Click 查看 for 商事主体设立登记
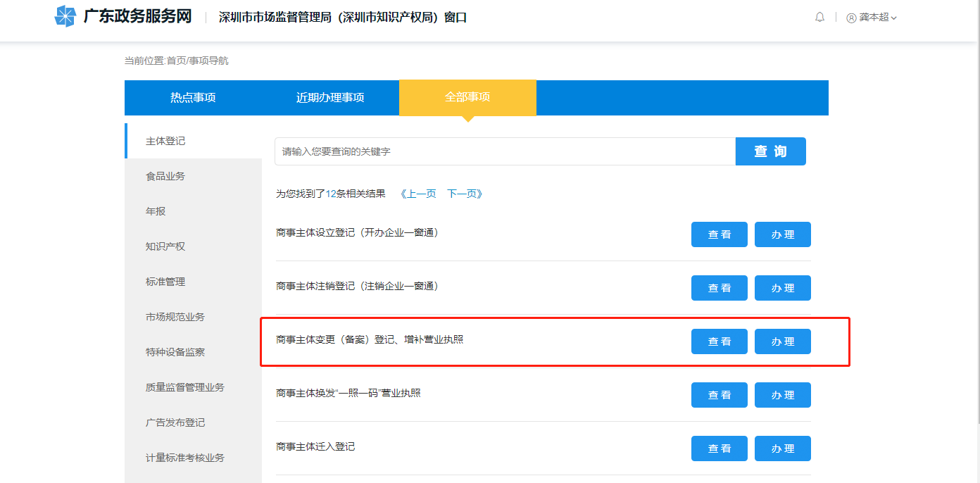980x483 pixels. [719, 234]
